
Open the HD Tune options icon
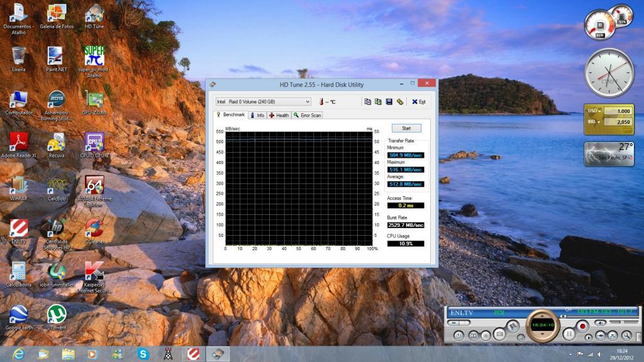coord(399,101)
